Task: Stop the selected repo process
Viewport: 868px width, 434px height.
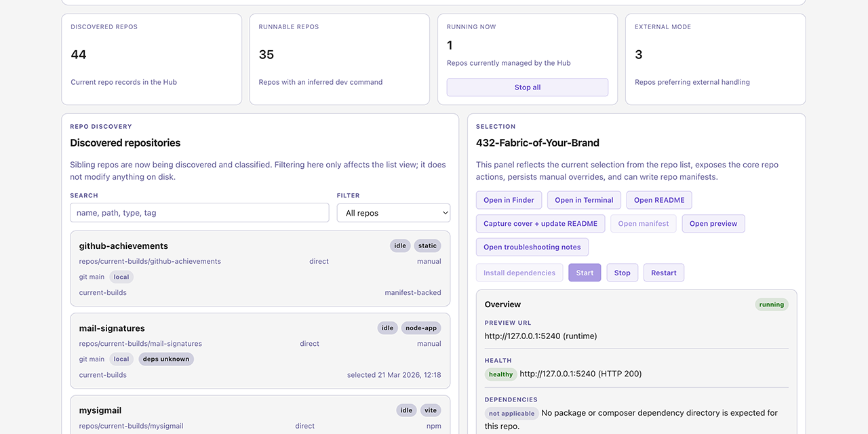Action: click(x=622, y=273)
